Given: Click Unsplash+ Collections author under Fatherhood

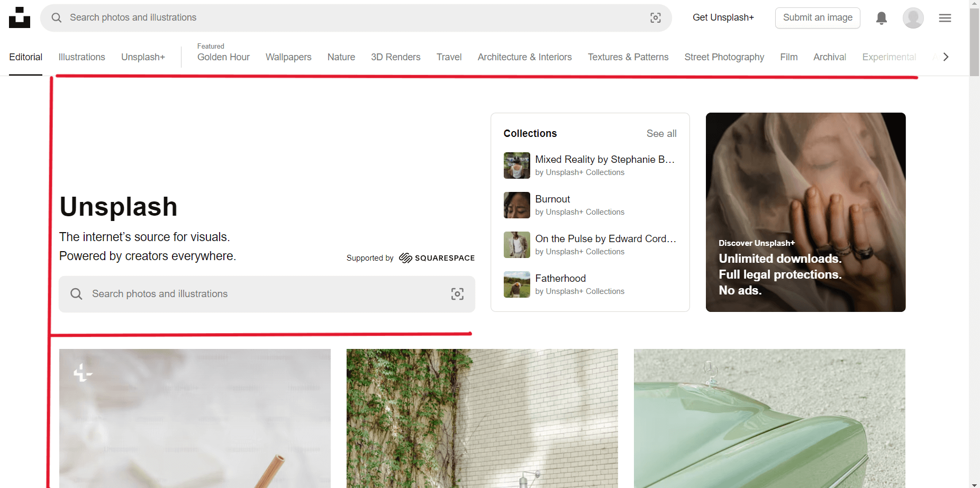Looking at the screenshot, I should pyautogui.click(x=585, y=291).
